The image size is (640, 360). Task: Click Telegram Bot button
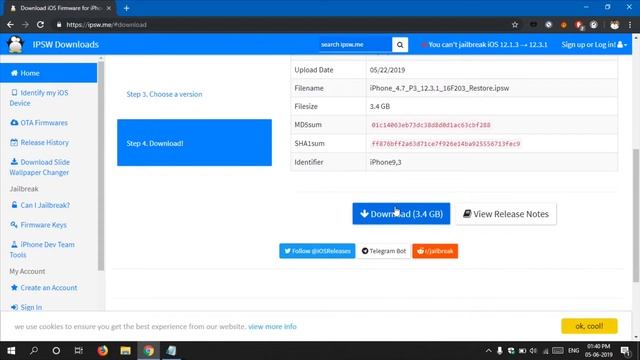coord(384,251)
